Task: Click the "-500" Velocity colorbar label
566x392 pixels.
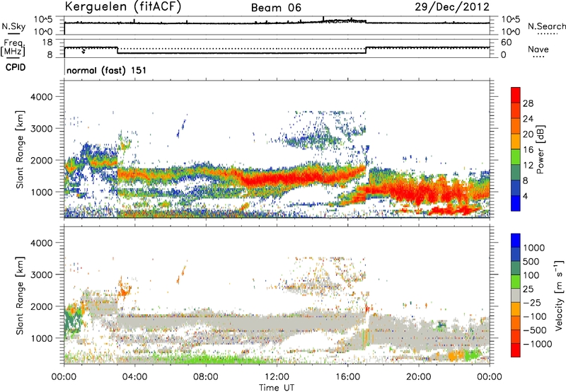Action: [x=535, y=330]
